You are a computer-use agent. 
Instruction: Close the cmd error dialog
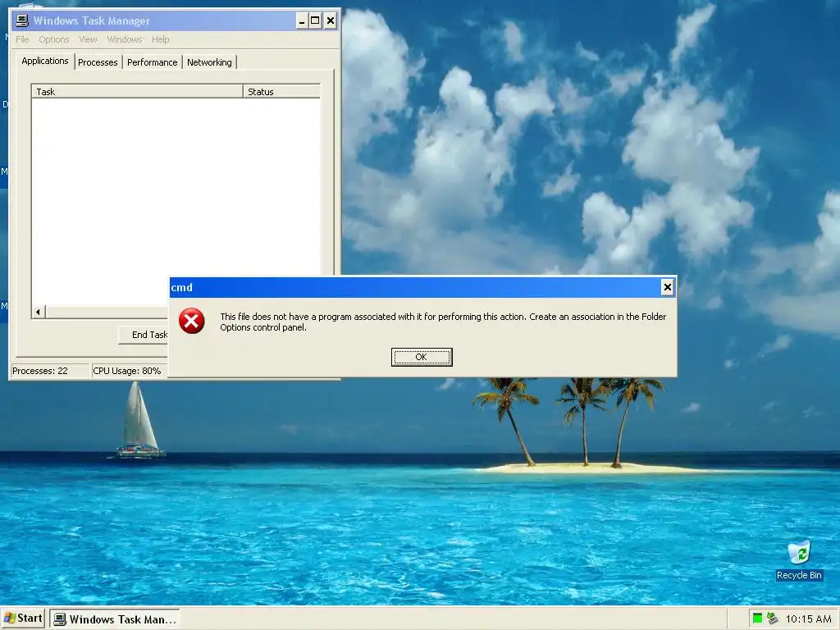pyautogui.click(x=668, y=287)
